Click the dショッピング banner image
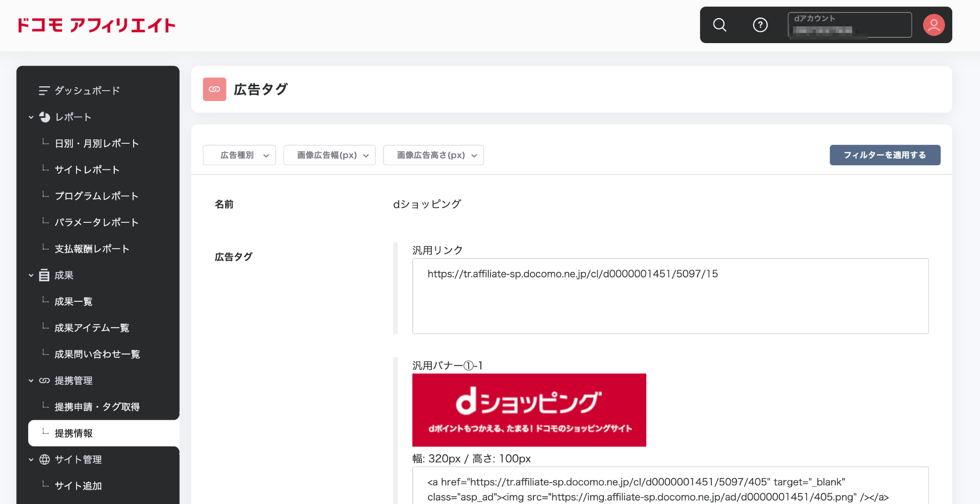The height and width of the screenshot is (504, 980). (x=529, y=410)
